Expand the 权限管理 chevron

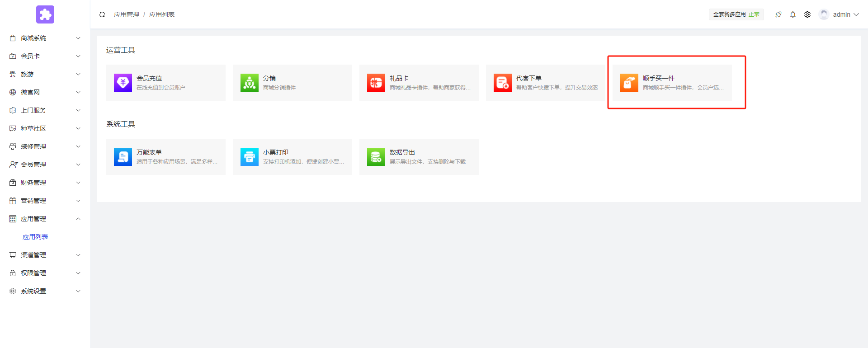click(x=78, y=273)
